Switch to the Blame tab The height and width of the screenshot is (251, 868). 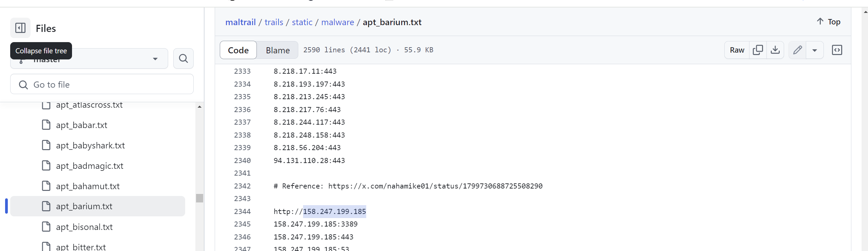[x=278, y=50]
